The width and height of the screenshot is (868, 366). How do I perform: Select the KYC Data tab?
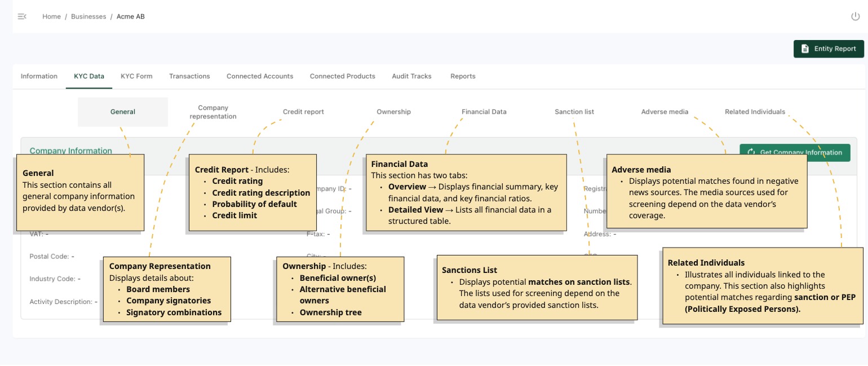(89, 76)
